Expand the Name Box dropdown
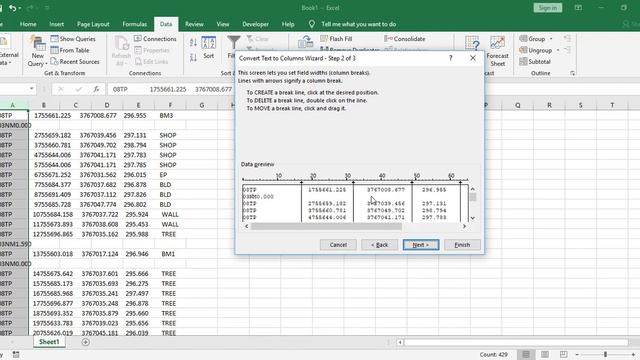 coord(31,89)
